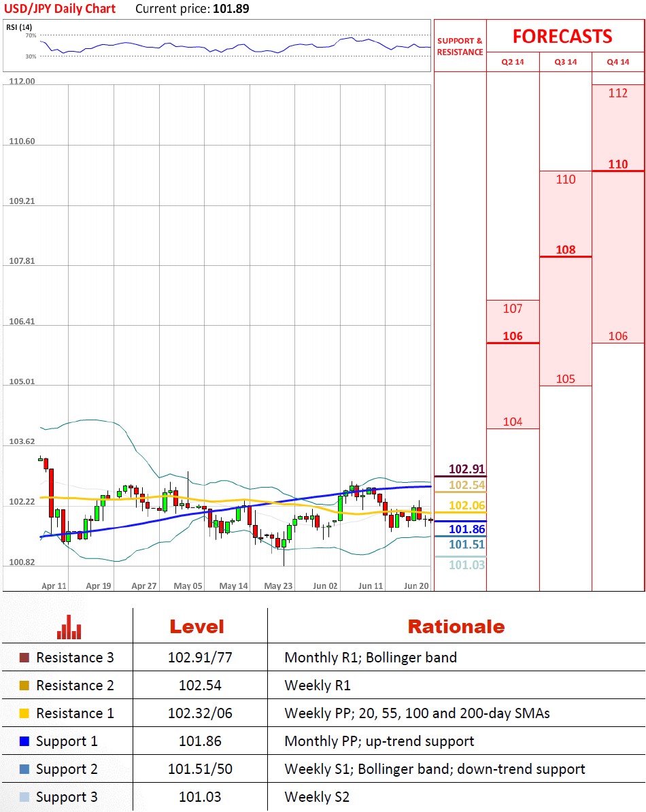646x812 pixels.
Task: Click the 101.86 support level marker
Action: pos(467,529)
